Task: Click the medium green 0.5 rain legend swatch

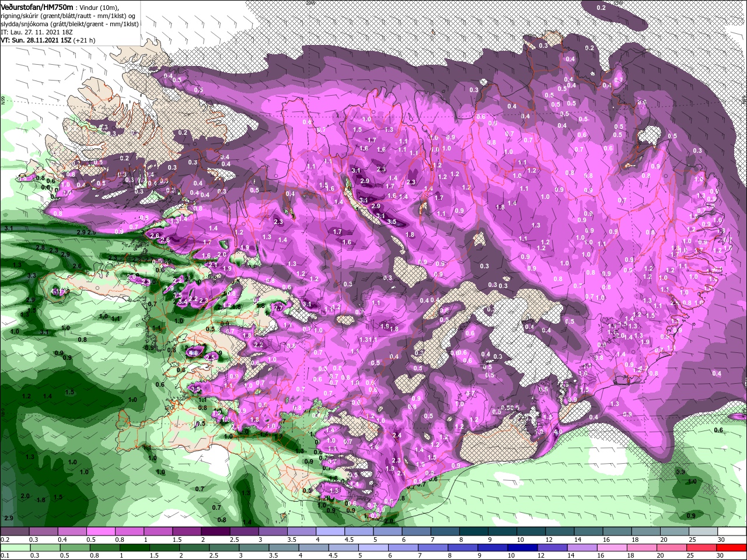Action: [74, 548]
